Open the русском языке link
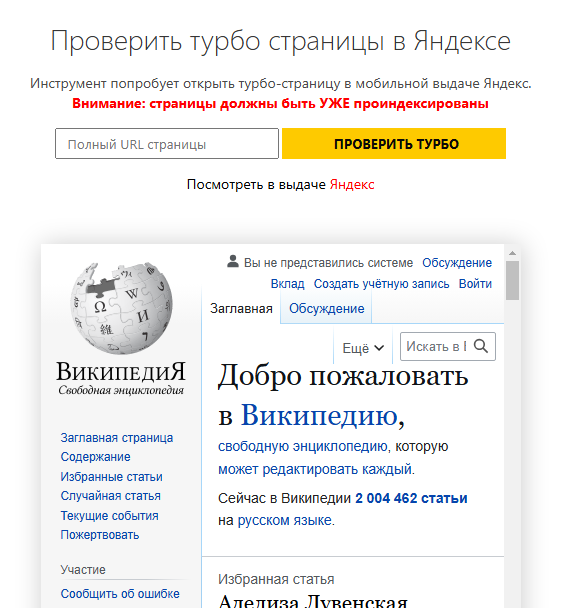580x608 pixels. click(285, 520)
